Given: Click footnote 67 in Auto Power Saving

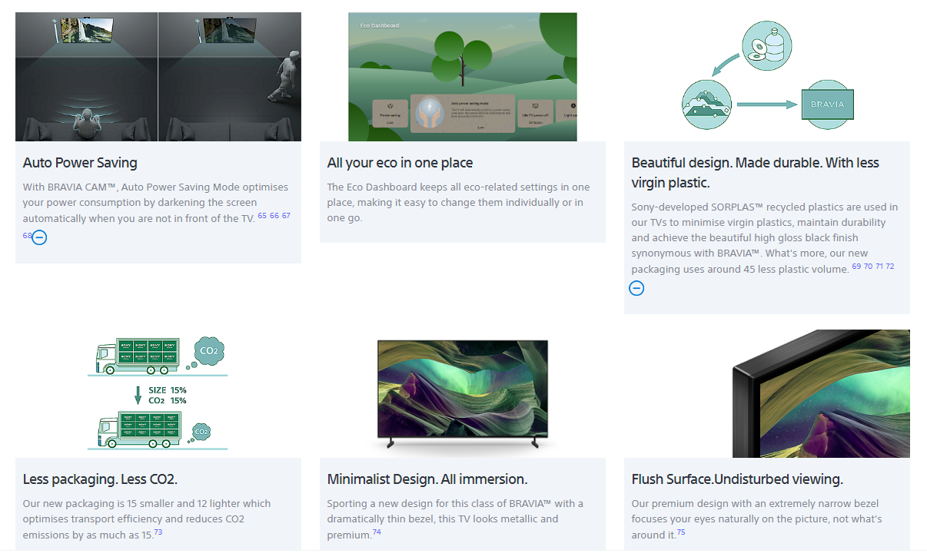Looking at the screenshot, I should point(286,216).
